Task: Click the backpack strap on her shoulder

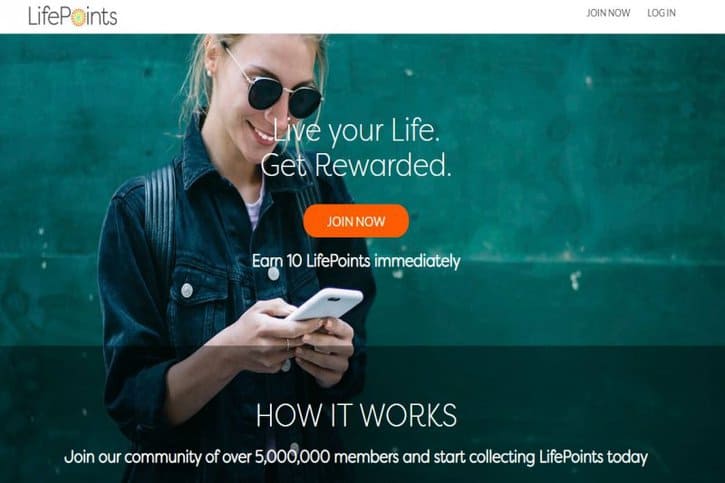Action: click(160, 217)
